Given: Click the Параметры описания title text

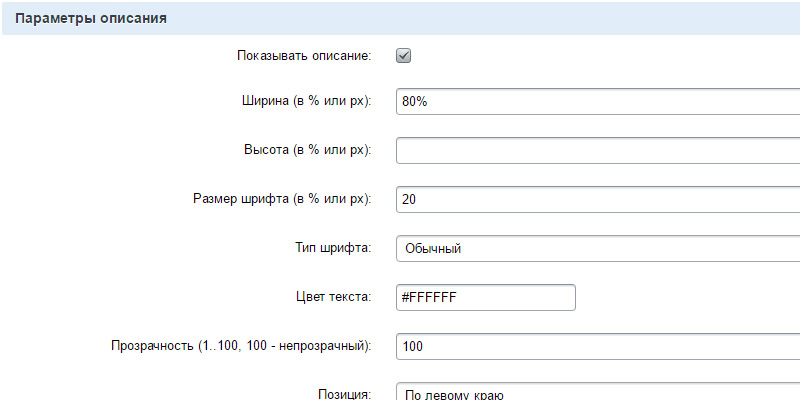Looking at the screenshot, I should point(90,18).
